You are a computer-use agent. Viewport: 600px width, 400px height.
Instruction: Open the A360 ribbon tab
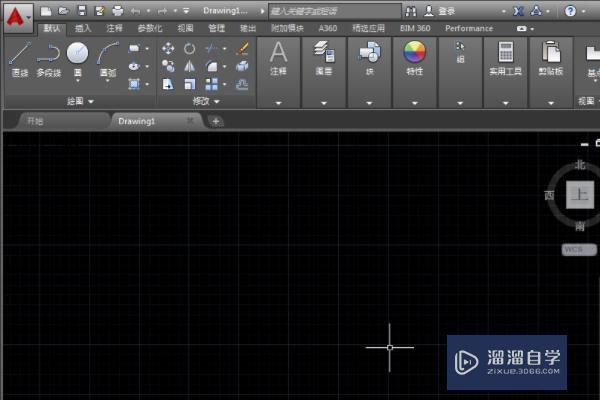tap(328, 28)
